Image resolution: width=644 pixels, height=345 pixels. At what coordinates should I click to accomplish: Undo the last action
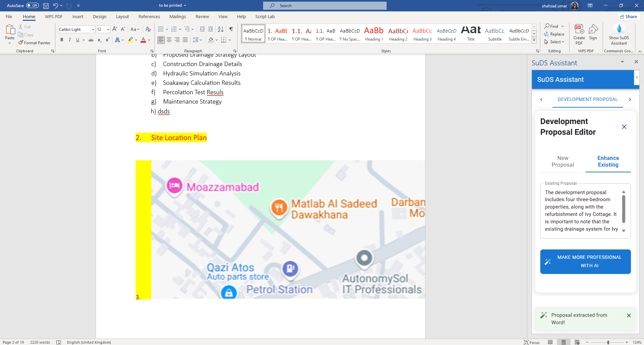pos(55,6)
